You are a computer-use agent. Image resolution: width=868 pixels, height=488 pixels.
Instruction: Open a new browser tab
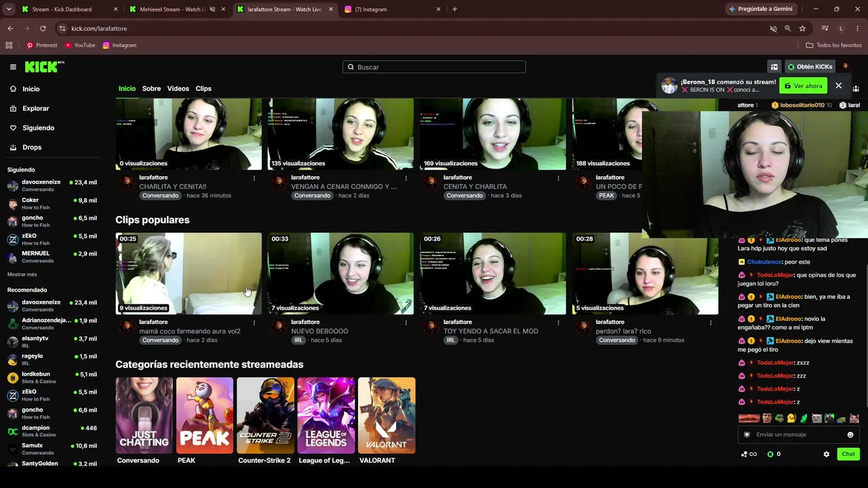[x=454, y=9]
